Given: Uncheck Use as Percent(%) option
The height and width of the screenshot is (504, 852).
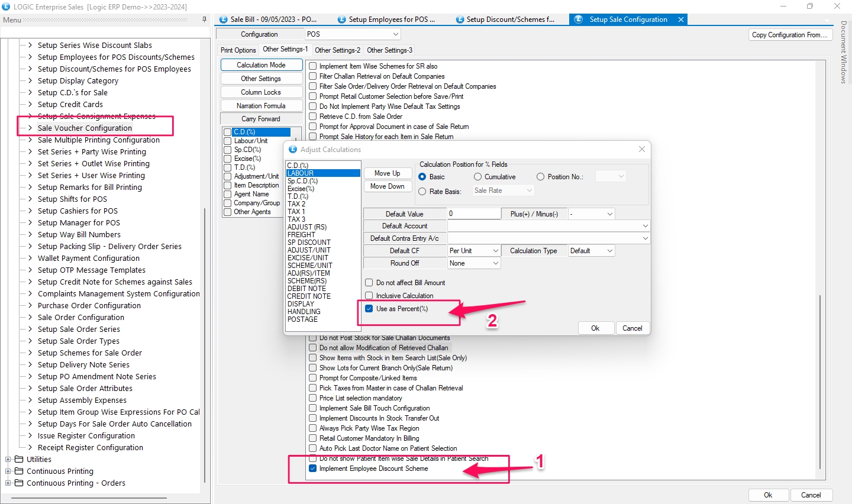Looking at the screenshot, I should tap(369, 309).
